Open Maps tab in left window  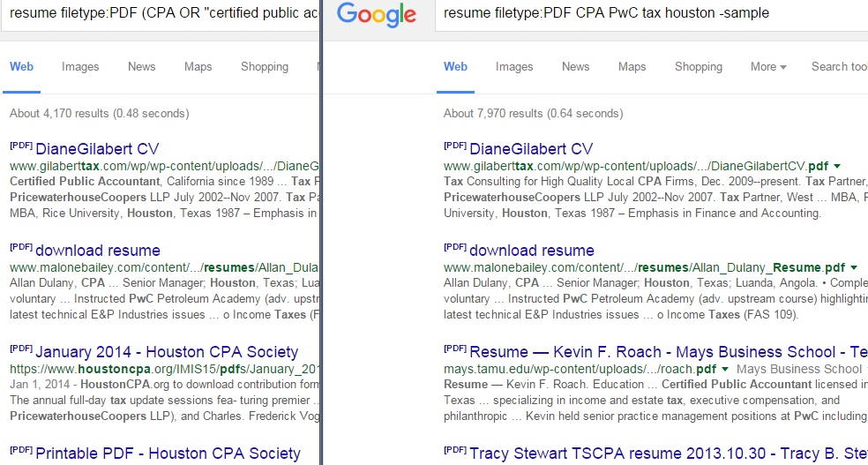coord(198,67)
